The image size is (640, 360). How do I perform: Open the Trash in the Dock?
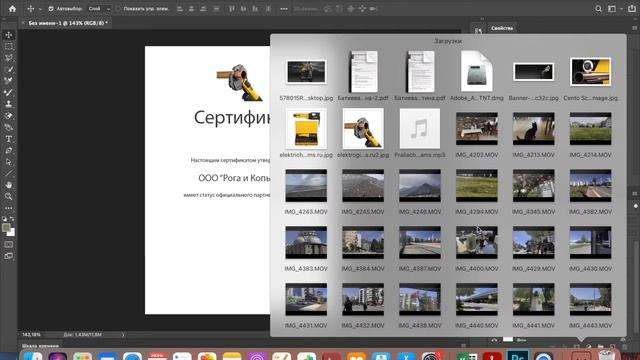pyautogui.click(x=607, y=356)
